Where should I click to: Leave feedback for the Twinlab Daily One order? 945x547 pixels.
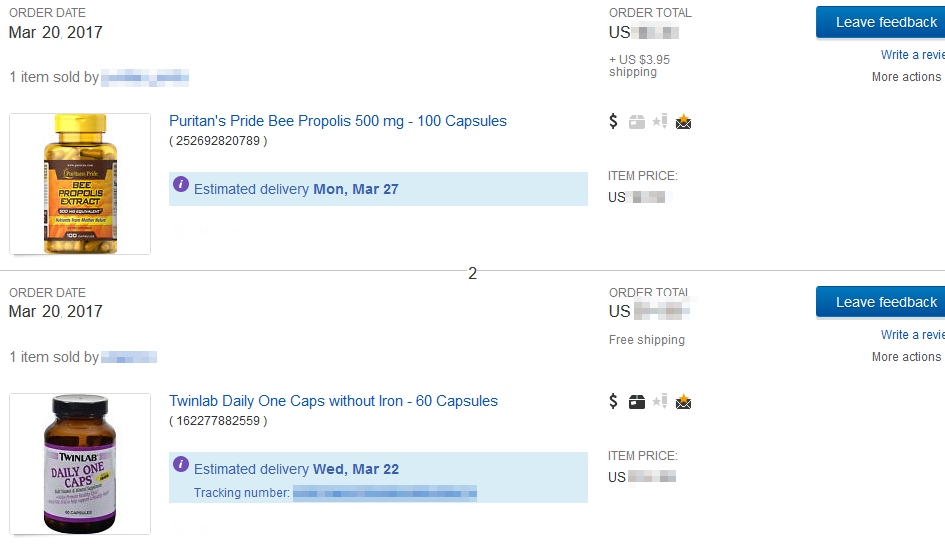pos(881,302)
